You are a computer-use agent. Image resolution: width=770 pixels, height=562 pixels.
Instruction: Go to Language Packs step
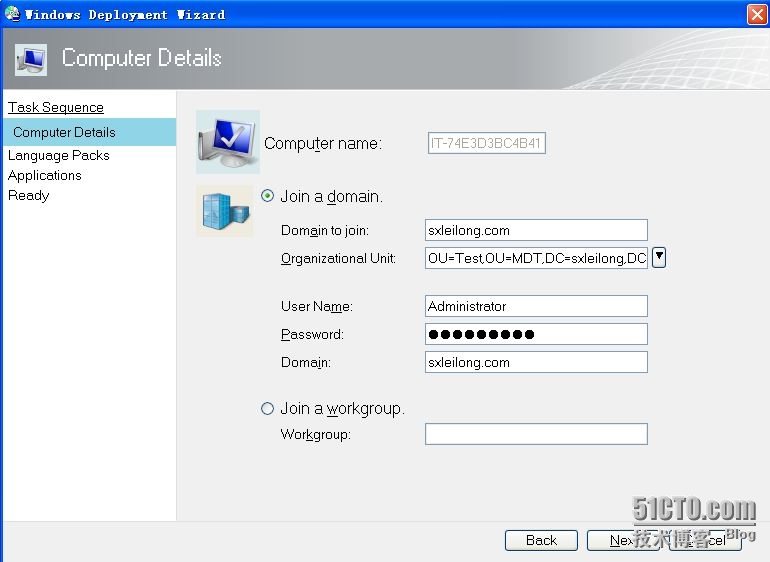pos(59,155)
